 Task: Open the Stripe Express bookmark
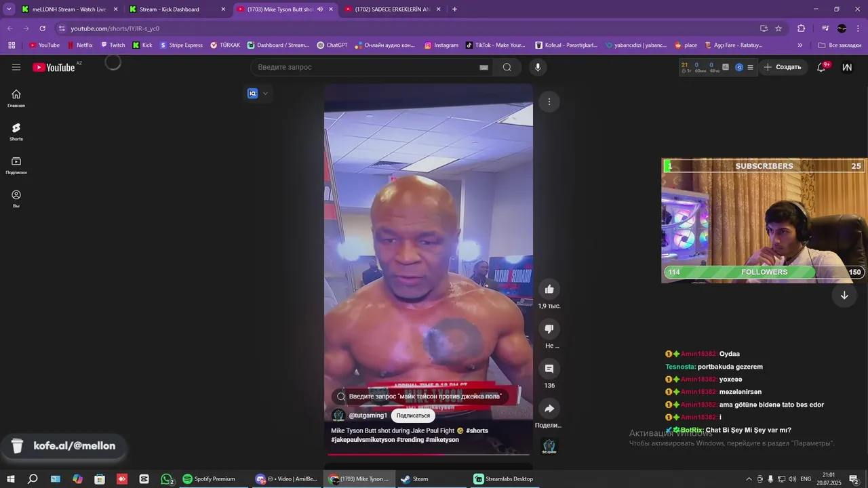pyautogui.click(x=181, y=45)
